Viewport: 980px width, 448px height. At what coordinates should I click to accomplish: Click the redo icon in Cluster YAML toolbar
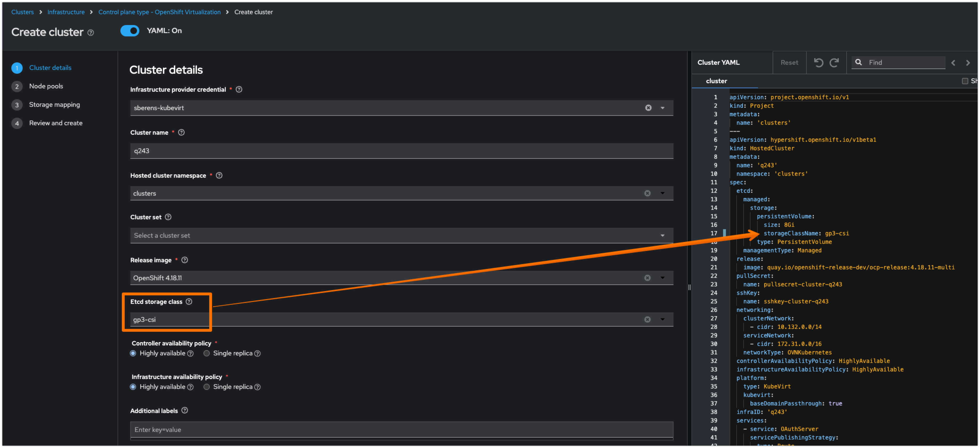tap(834, 62)
